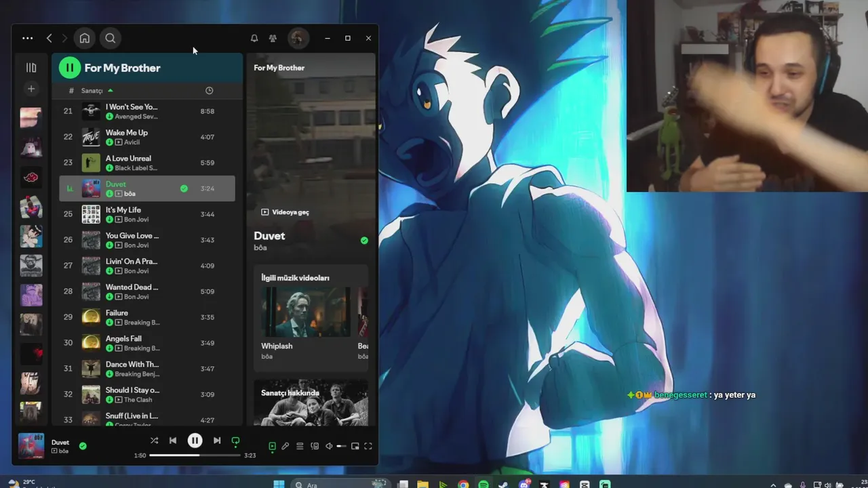
Task: Seek on the playback progress bar
Action: click(195, 455)
